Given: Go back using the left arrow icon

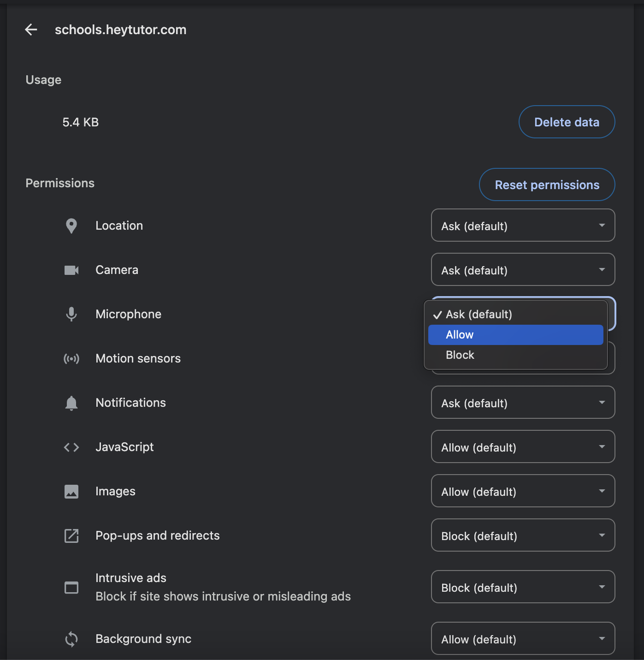Looking at the screenshot, I should 31,30.
